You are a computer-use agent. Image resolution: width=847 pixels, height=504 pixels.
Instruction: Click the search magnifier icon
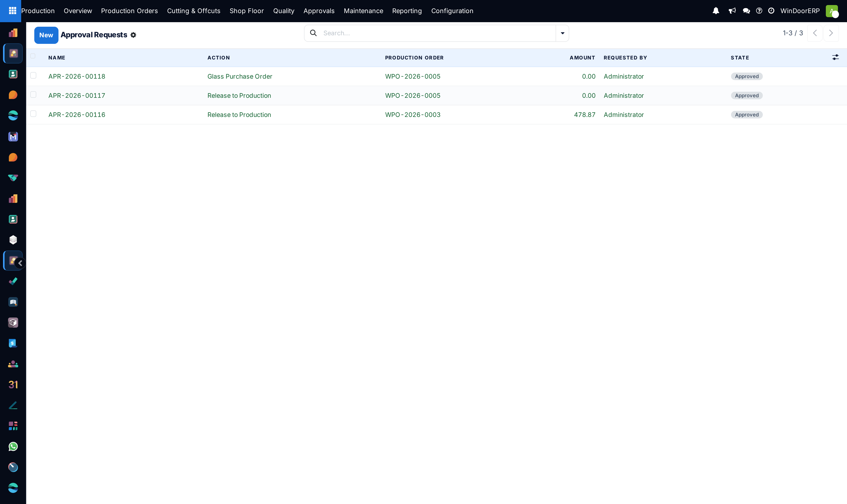click(313, 33)
